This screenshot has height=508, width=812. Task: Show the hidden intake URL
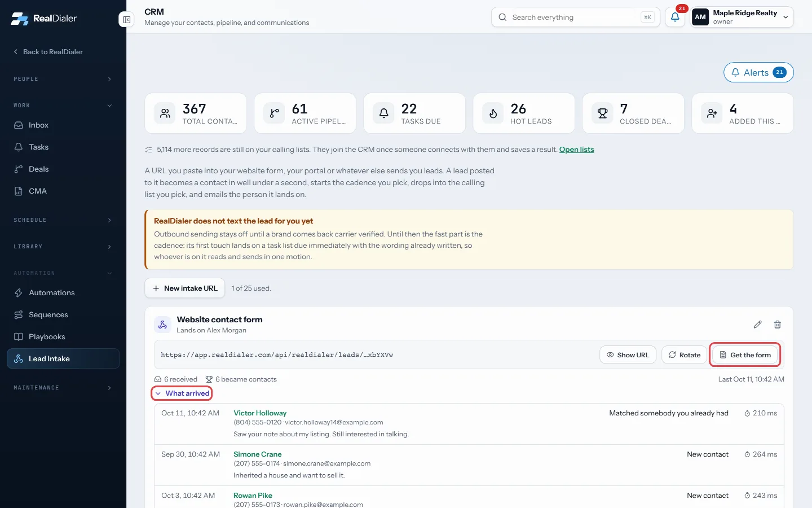(x=628, y=355)
